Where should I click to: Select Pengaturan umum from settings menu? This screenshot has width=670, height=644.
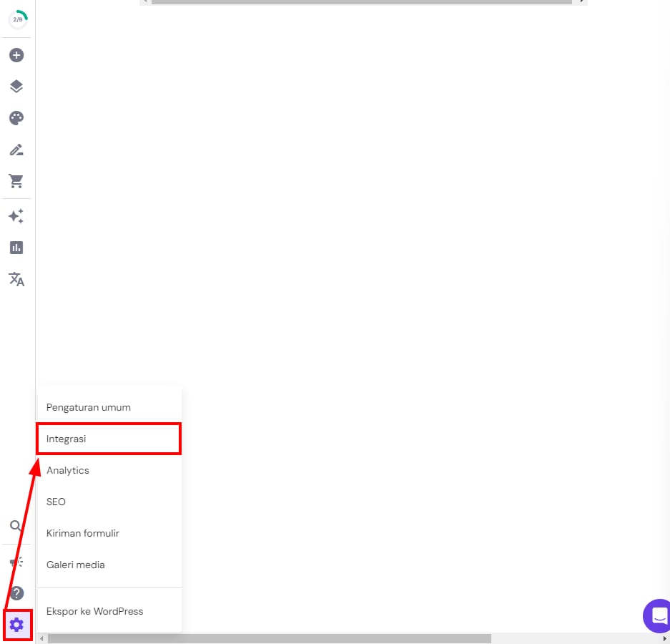coord(89,407)
